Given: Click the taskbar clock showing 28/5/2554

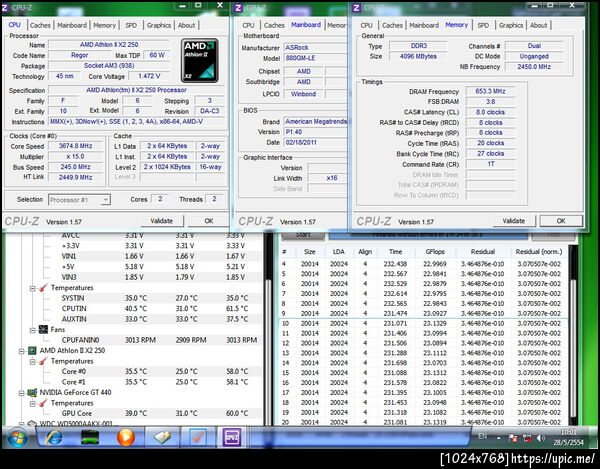Looking at the screenshot, I should click(568, 437).
